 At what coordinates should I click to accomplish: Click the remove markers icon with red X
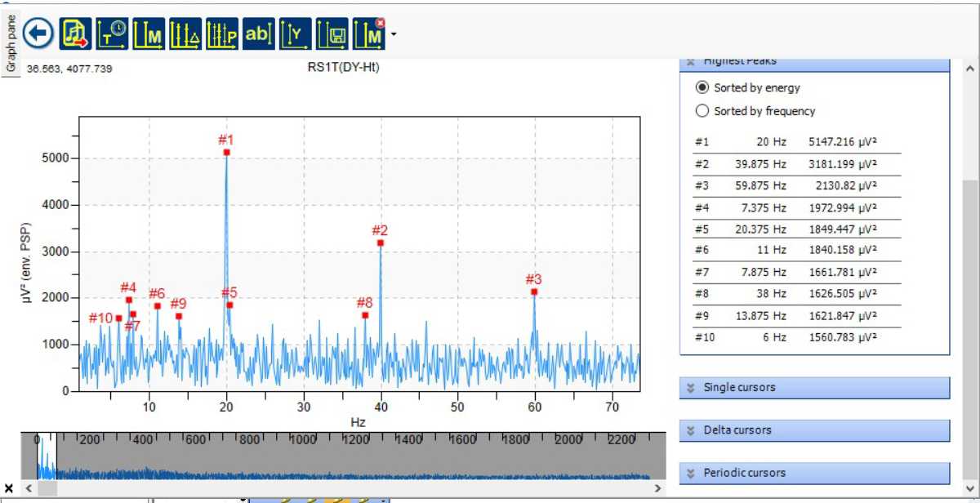click(369, 33)
